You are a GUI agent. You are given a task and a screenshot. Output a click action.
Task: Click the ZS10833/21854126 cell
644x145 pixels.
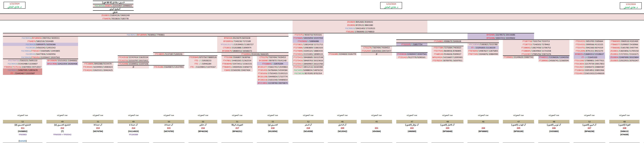115,15
